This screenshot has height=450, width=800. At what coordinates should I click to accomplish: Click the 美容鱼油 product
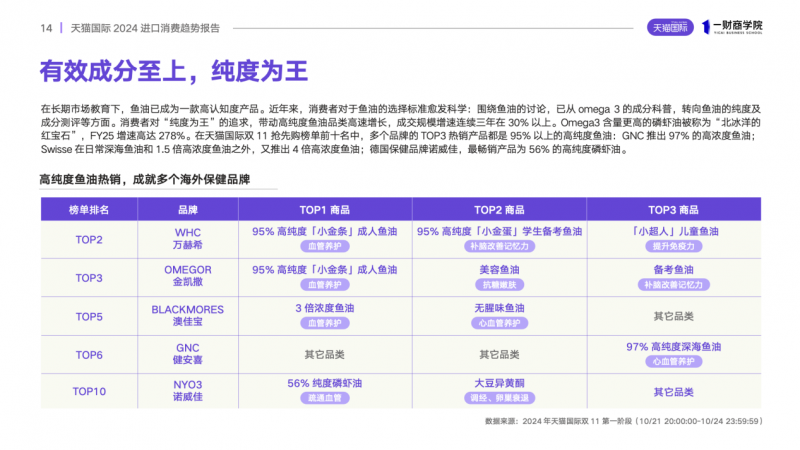click(499, 270)
